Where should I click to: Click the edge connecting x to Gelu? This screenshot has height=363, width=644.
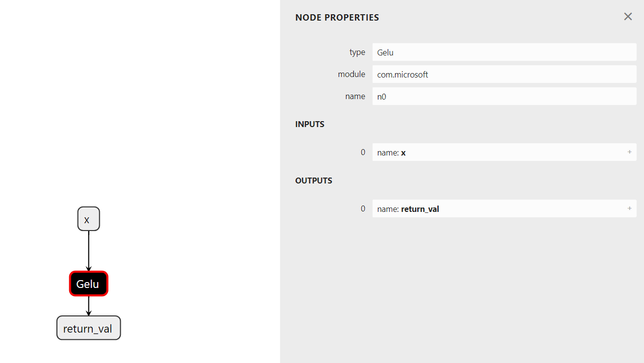(89, 250)
